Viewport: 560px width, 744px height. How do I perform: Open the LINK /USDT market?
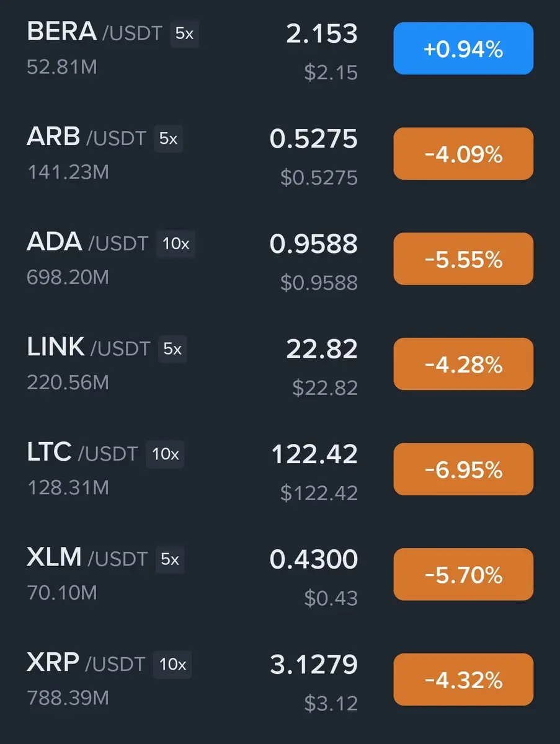point(89,347)
